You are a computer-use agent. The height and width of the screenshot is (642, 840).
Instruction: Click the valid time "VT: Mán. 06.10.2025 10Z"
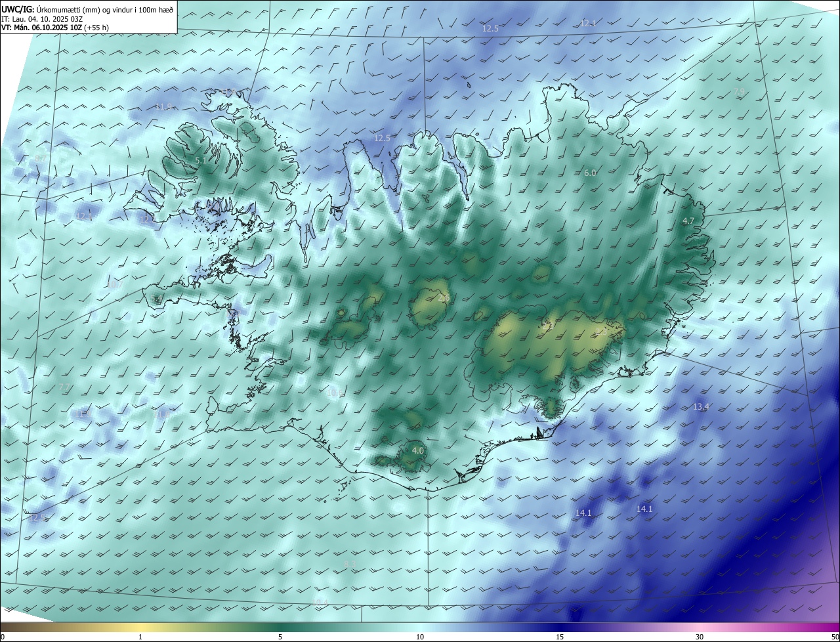(x=41, y=28)
